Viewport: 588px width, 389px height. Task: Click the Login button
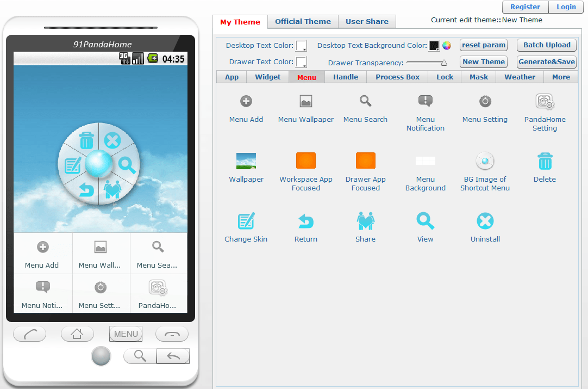(x=566, y=7)
